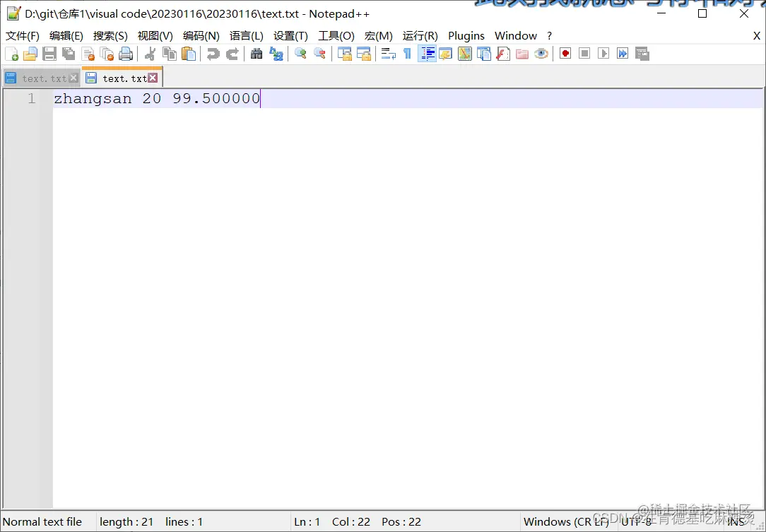766x532 pixels.
Task: Open the 工具(O) menu
Action: coord(336,35)
